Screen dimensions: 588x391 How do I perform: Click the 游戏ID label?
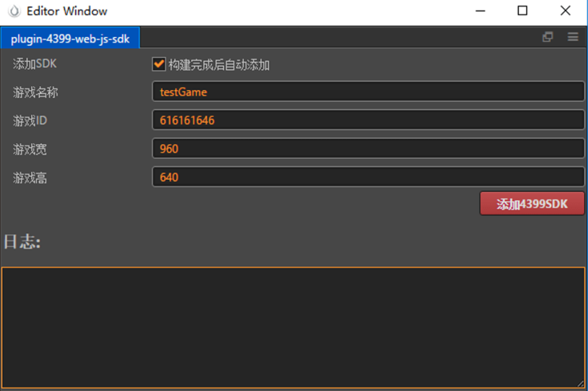click(30, 121)
